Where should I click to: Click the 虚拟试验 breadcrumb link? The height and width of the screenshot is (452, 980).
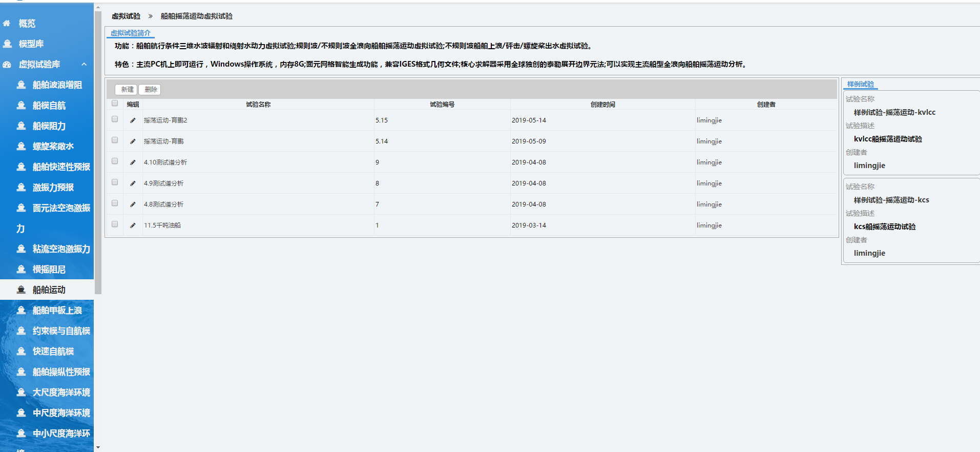(126, 16)
